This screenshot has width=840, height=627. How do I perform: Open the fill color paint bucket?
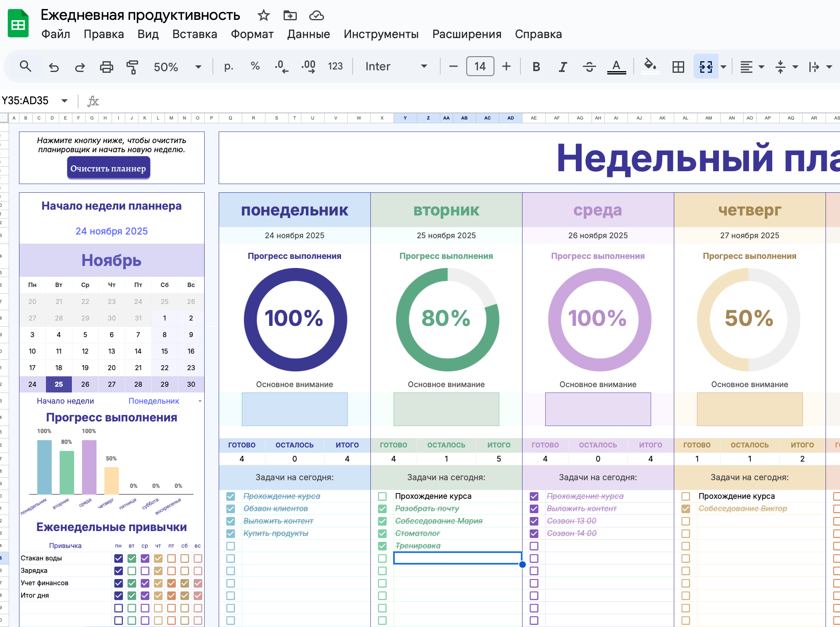(650, 66)
